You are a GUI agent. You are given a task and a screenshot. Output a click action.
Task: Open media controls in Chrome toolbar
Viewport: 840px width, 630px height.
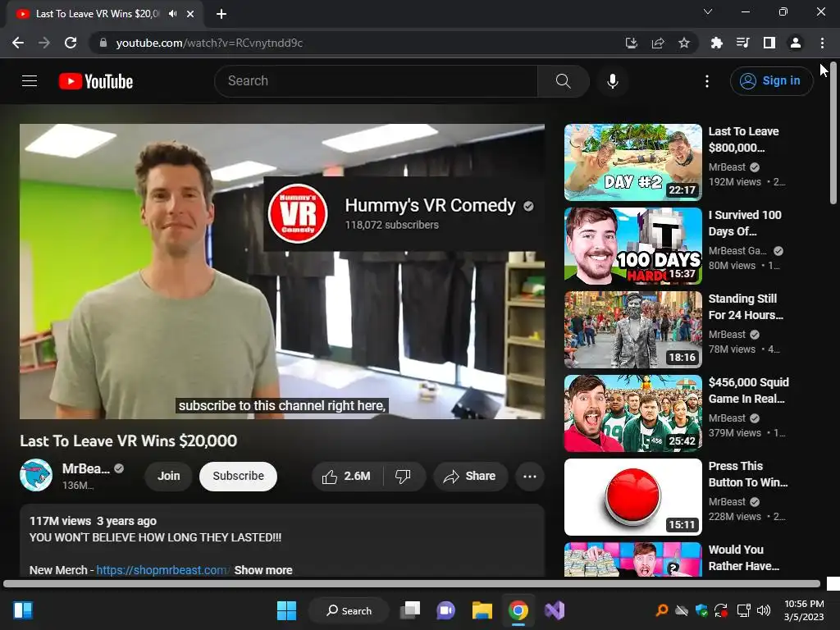[x=743, y=43]
